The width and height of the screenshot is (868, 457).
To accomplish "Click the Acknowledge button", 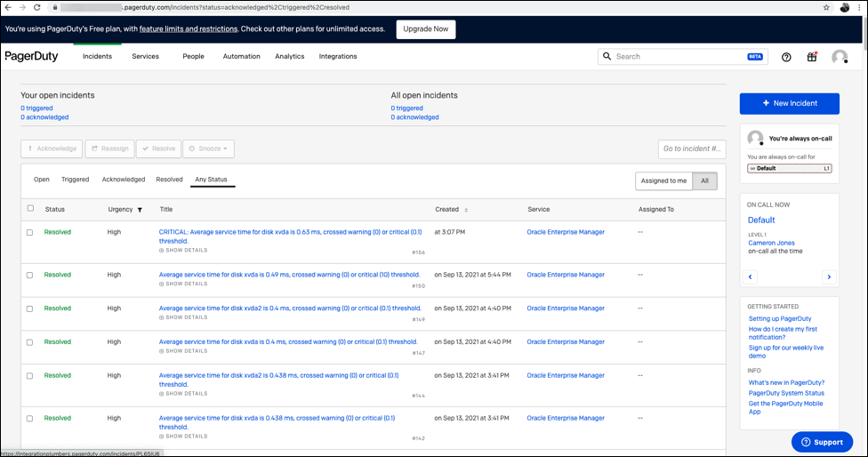I will pyautogui.click(x=52, y=148).
